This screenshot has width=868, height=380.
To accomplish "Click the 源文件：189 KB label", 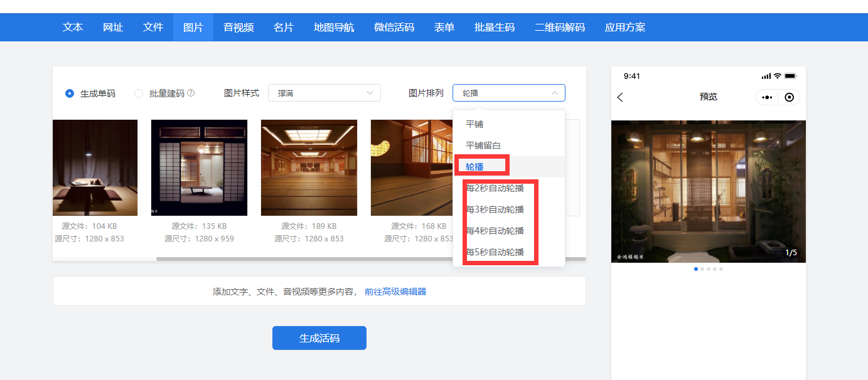I will coord(309,226).
